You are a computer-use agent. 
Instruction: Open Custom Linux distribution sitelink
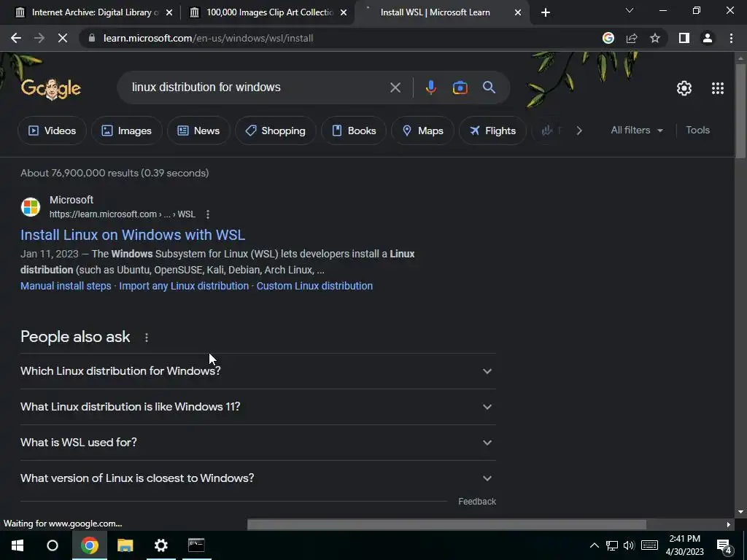coord(314,286)
